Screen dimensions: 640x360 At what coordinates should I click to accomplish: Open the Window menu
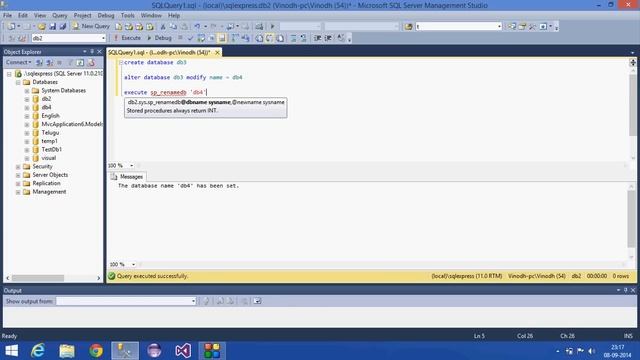(x=151, y=16)
